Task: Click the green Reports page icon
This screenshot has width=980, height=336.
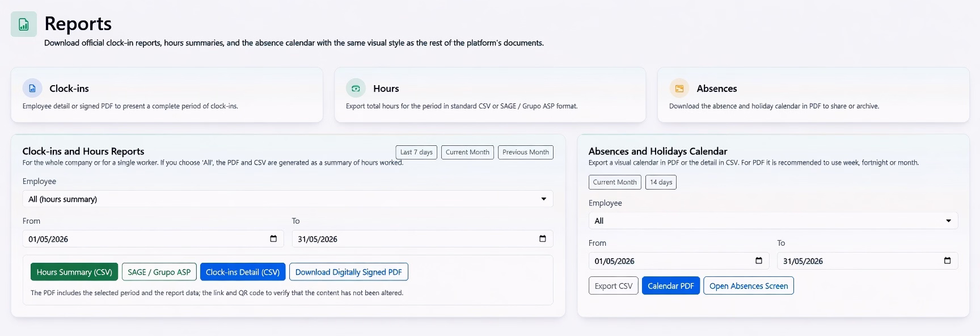Action: (24, 24)
